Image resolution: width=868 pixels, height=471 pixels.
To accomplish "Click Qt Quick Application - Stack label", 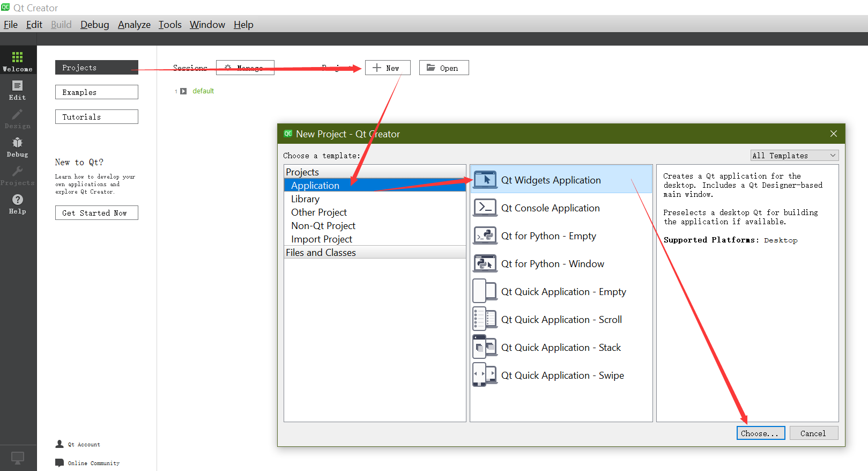I will coord(561,348).
